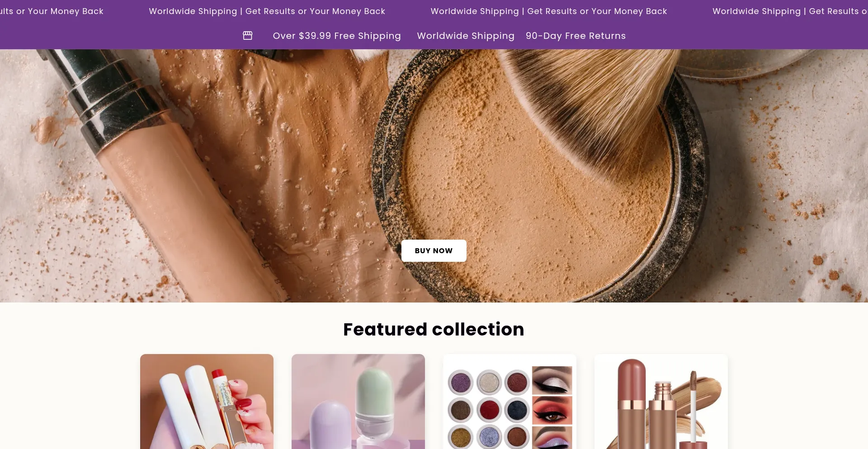Pick the red eyeshadow pot in palette
The width and height of the screenshot is (868, 449).
coord(489,410)
